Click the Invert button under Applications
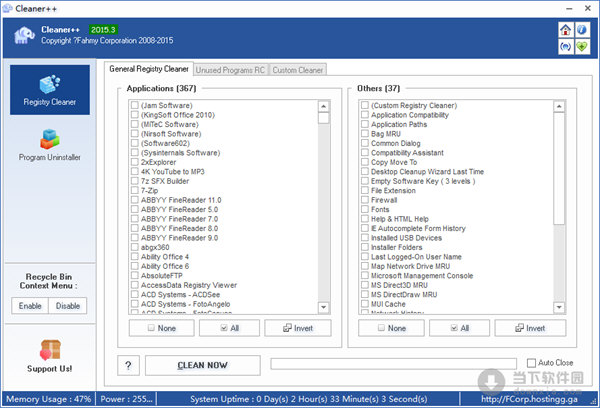600x408 pixels. coord(298,328)
